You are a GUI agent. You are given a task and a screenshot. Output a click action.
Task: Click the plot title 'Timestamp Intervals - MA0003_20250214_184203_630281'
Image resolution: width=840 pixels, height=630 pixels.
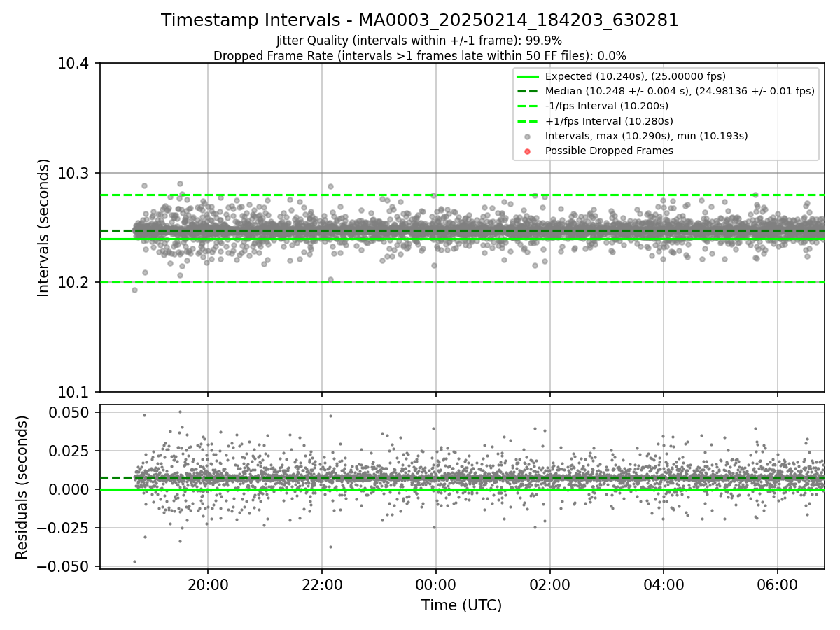[420, 20]
